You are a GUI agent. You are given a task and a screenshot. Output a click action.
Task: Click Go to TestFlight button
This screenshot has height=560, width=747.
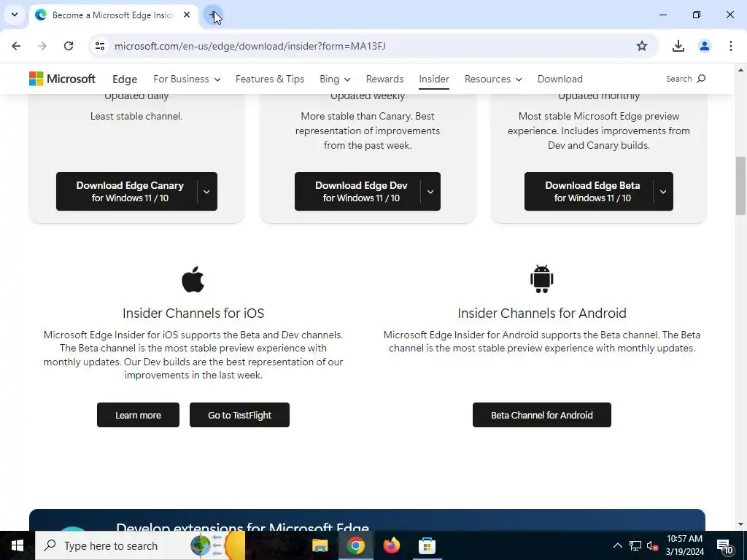click(x=239, y=415)
